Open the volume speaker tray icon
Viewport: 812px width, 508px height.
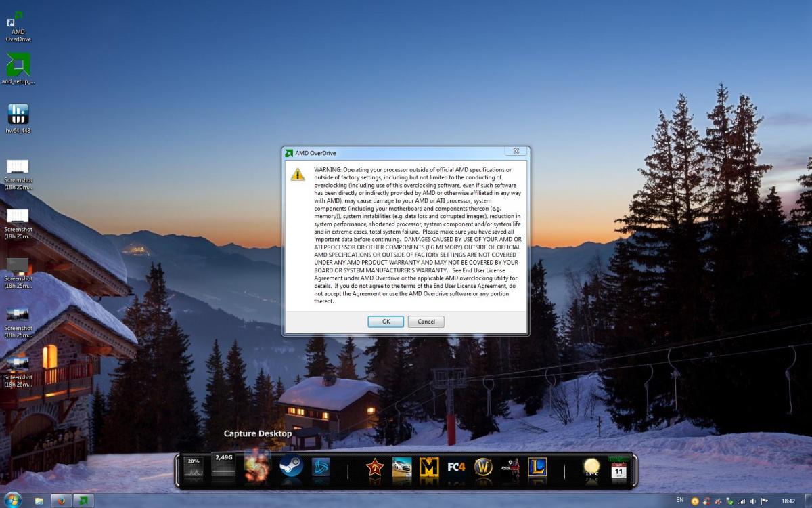[x=752, y=501]
